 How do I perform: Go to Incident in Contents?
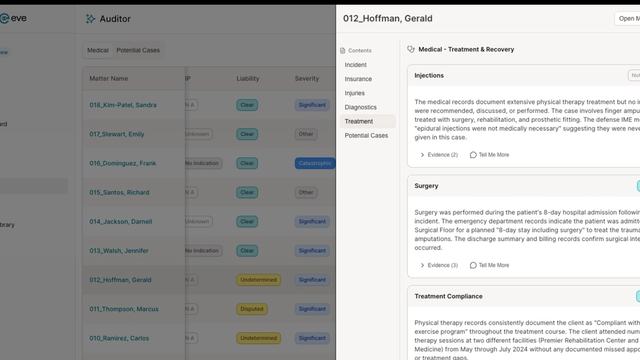pos(356,65)
